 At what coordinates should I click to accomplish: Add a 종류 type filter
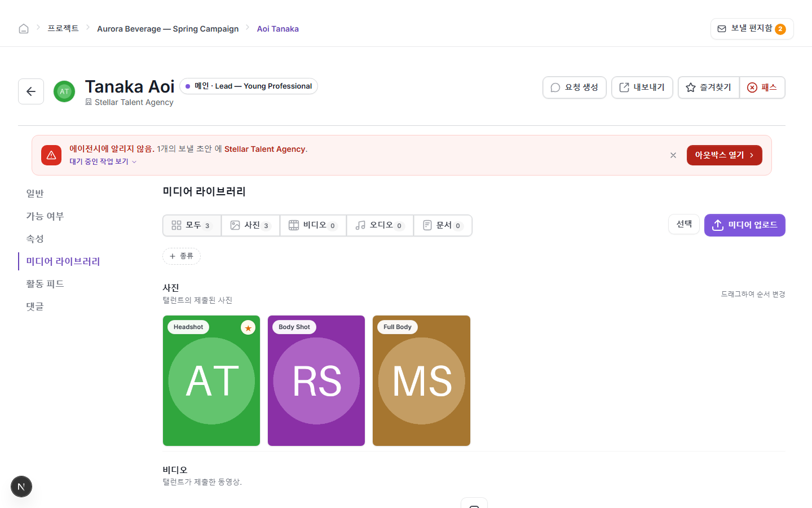[182, 256]
